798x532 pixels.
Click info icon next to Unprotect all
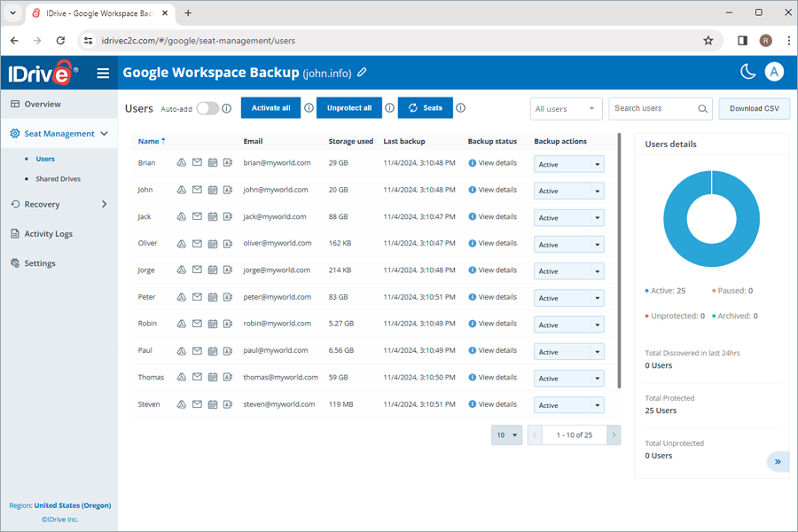[x=389, y=108]
